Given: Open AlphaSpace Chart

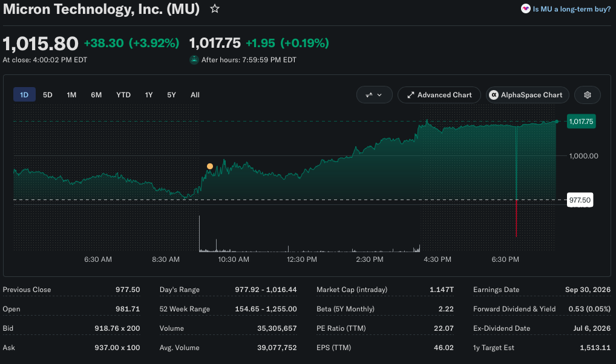Looking at the screenshot, I should point(527,95).
